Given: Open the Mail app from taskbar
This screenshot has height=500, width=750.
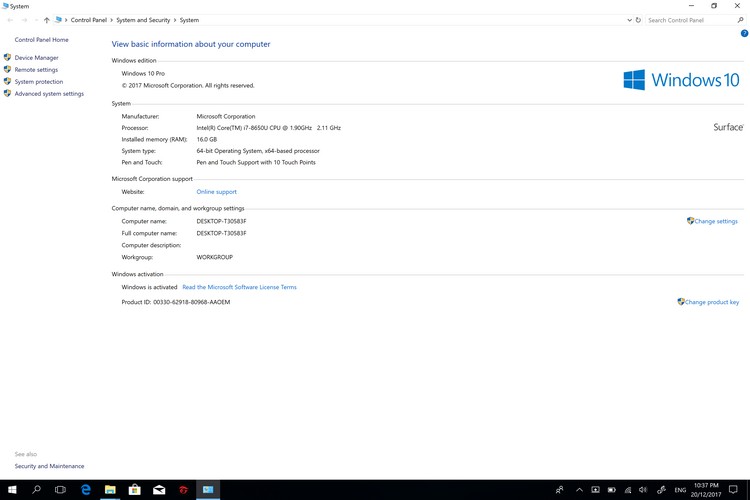Looking at the screenshot, I should tap(159, 489).
